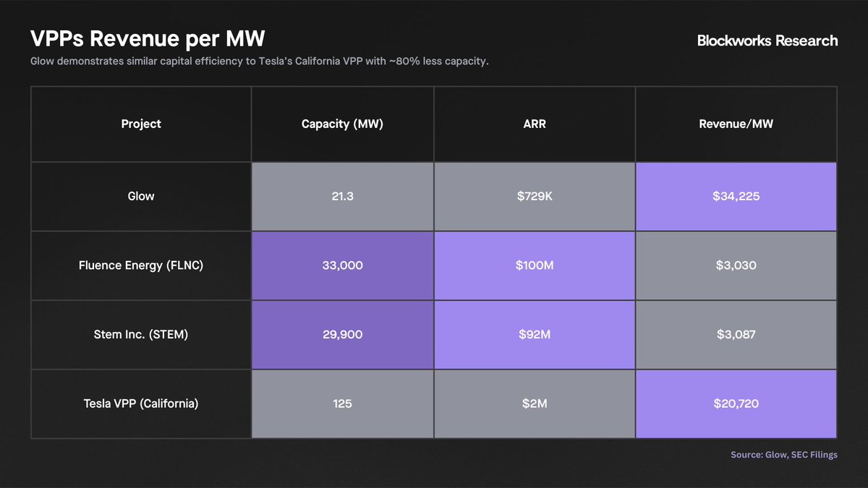This screenshot has width=868, height=488.
Task: Click the Blockworks Research logo text
Action: click(767, 41)
